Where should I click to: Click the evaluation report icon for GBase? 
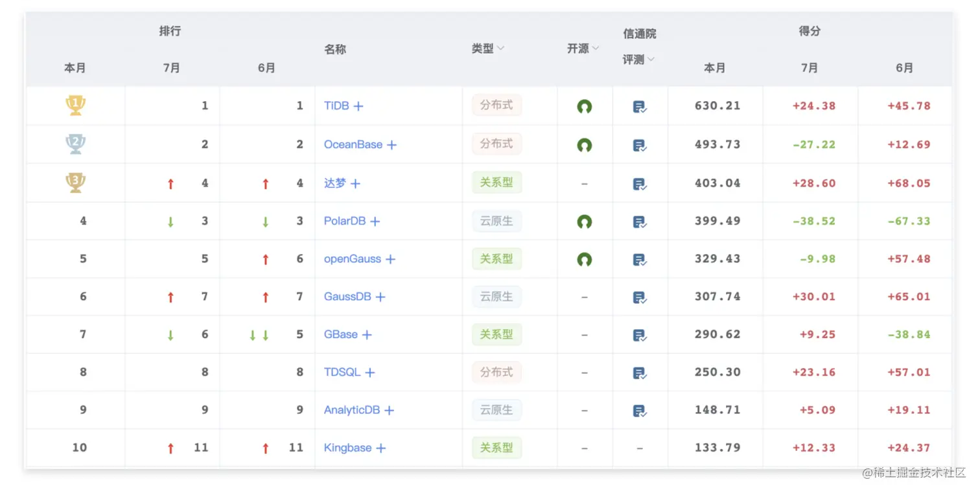640,336
